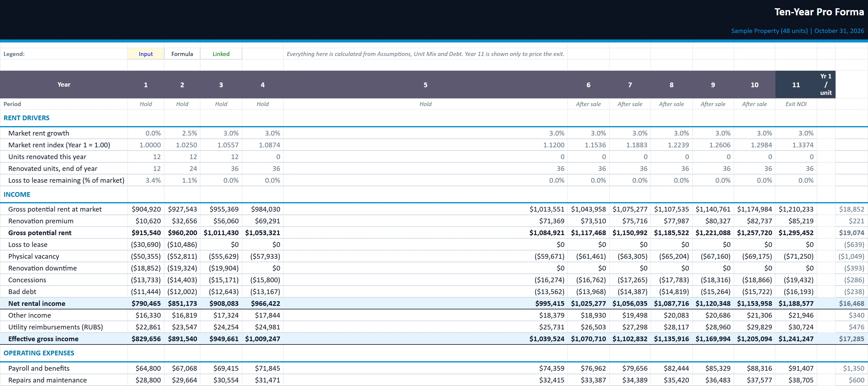Click the '$10,620' renovation premium cell
The height and width of the screenshot is (386, 868).
pos(146,221)
